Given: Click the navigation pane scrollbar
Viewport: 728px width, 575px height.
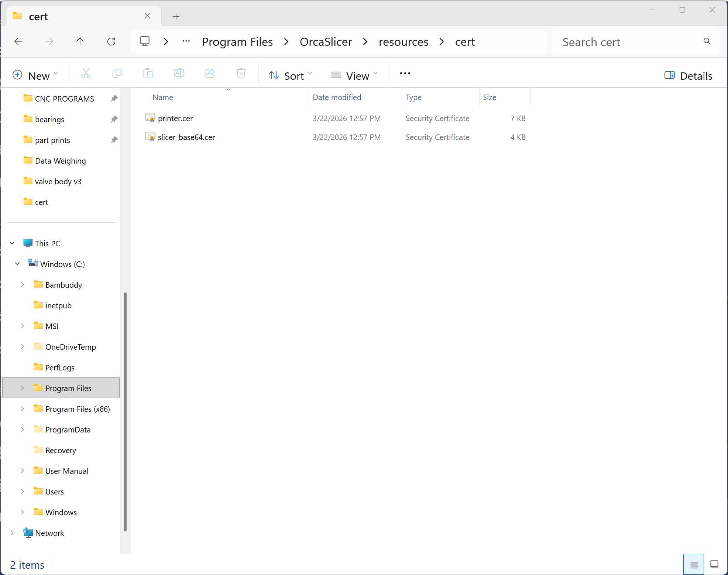Looking at the screenshot, I should [x=126, y=411].
